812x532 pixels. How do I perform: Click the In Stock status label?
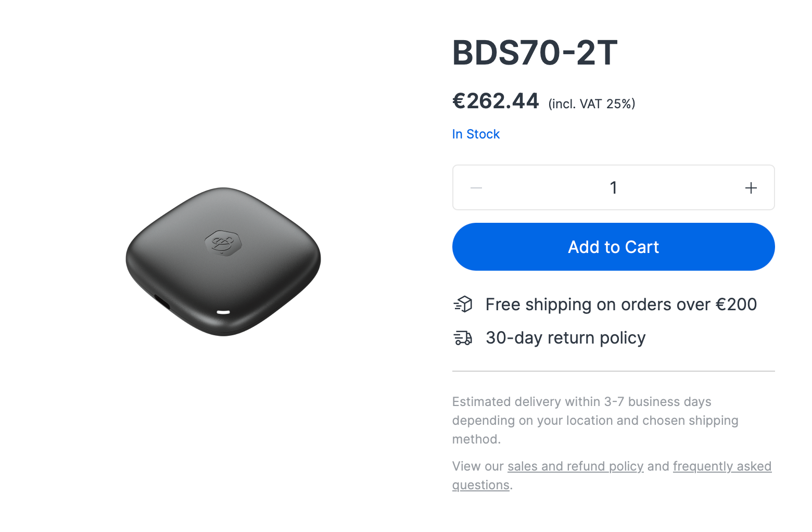tap(476, 134)
